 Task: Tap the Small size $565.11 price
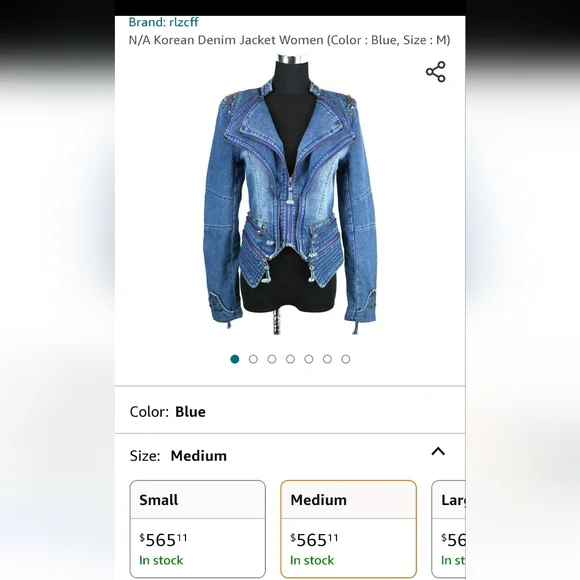tap(163, 540)
